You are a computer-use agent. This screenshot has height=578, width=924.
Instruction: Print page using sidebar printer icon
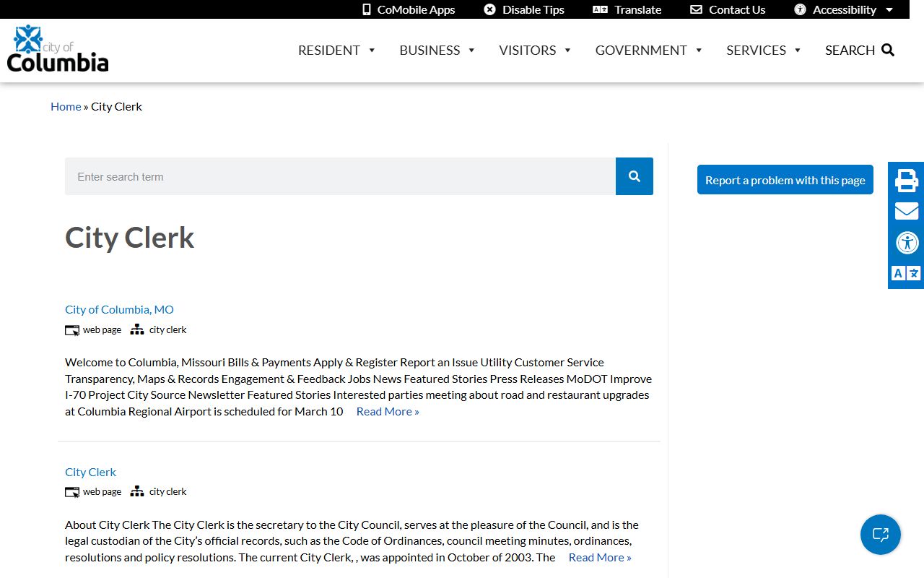click(x=907, y=180)
